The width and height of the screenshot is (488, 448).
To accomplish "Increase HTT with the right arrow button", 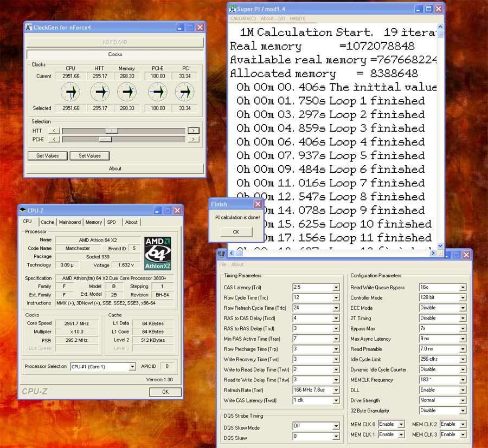I will (194, 131).
